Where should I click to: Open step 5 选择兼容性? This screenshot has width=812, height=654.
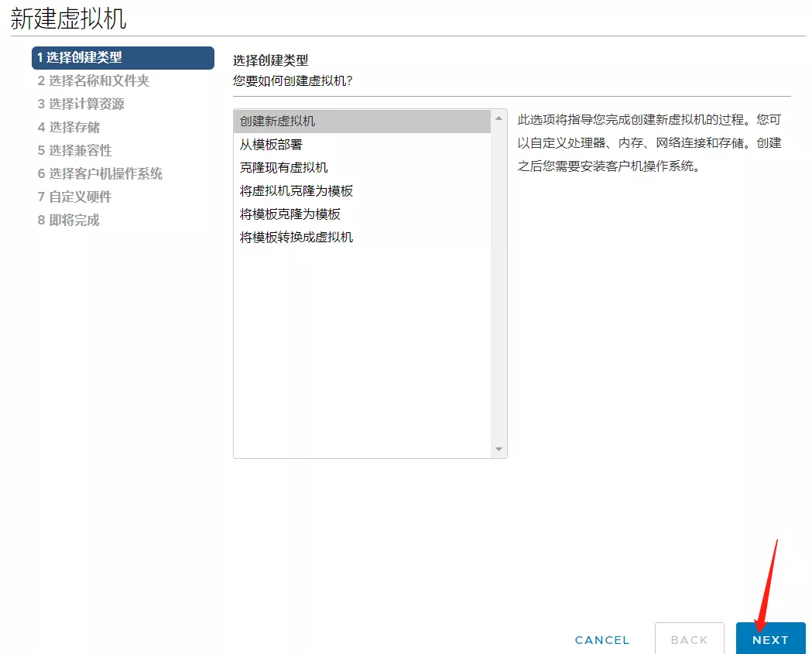click(74, 150)
